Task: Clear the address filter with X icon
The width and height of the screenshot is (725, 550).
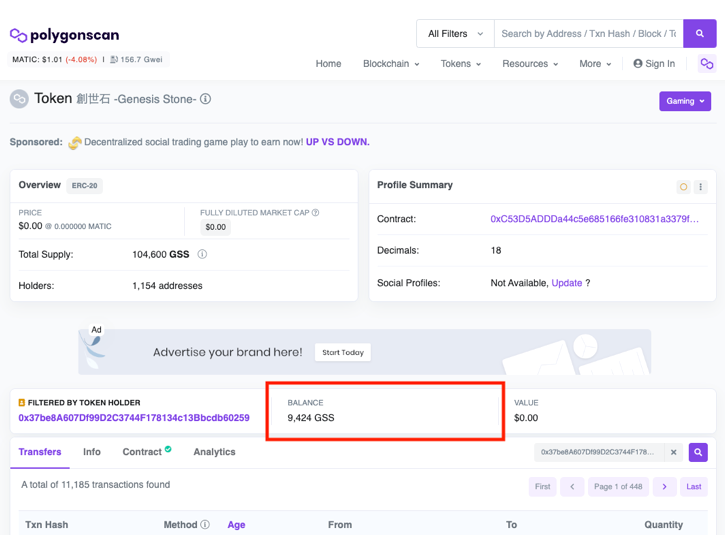Action: coord(674,452)
